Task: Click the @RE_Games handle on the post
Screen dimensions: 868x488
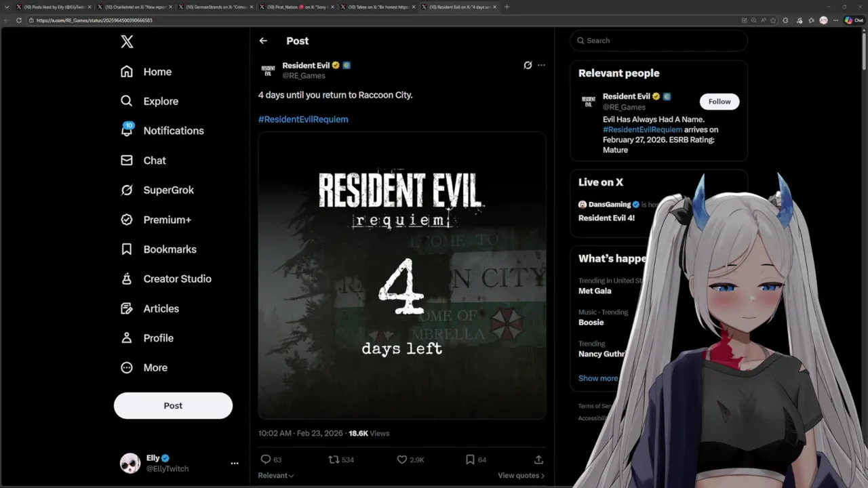Action: [x=304, y=76]
